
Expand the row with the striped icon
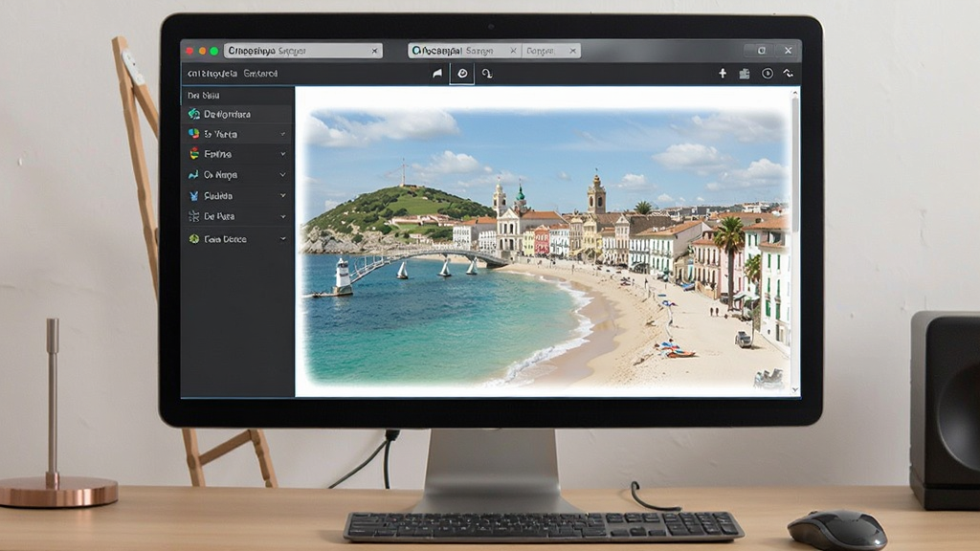pos(283,154)
